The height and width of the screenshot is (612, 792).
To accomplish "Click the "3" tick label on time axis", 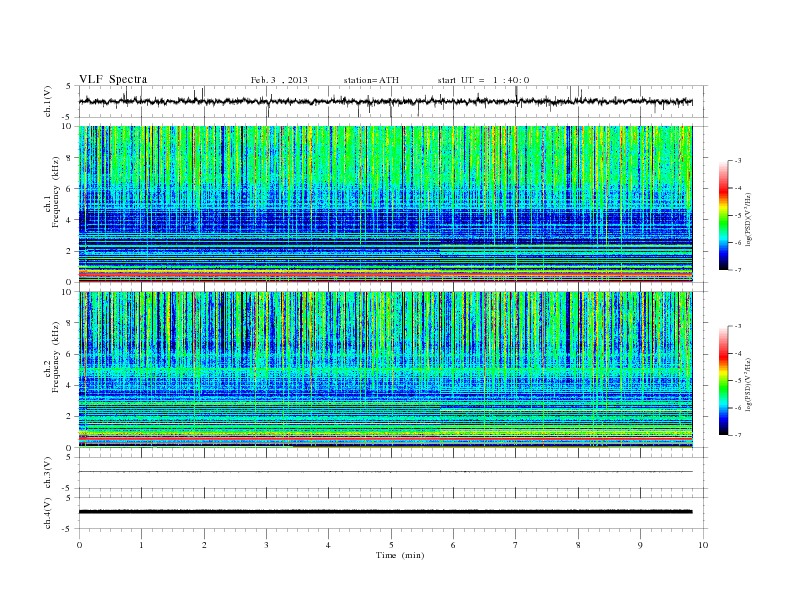I will click(266, 545).
